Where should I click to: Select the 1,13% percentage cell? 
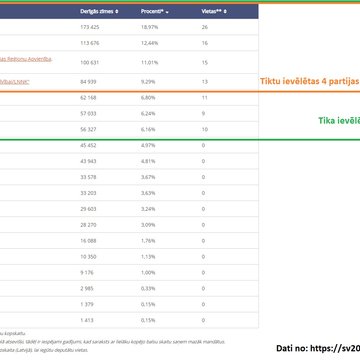[x=148, y=257]
